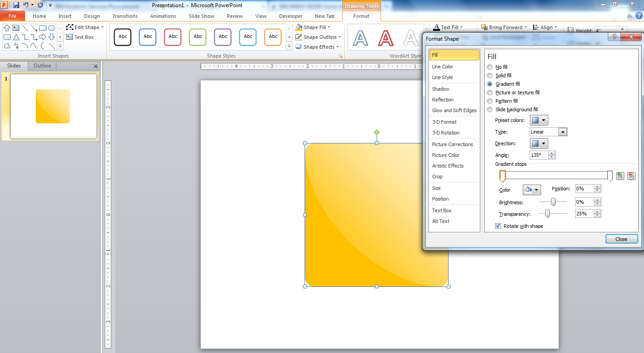Select the Freeform shape tool
The width and height of the screenshot is (644, 353).
pos(7,46)
